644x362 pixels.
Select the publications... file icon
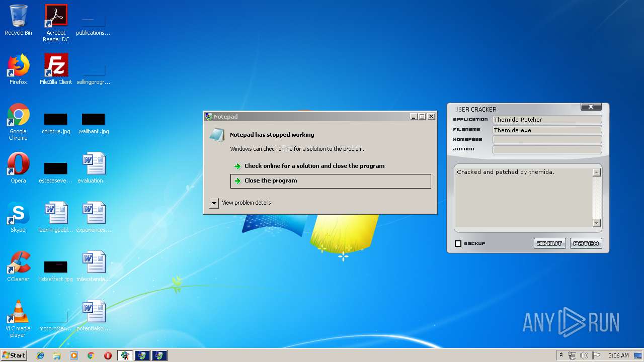pos(94,25)
